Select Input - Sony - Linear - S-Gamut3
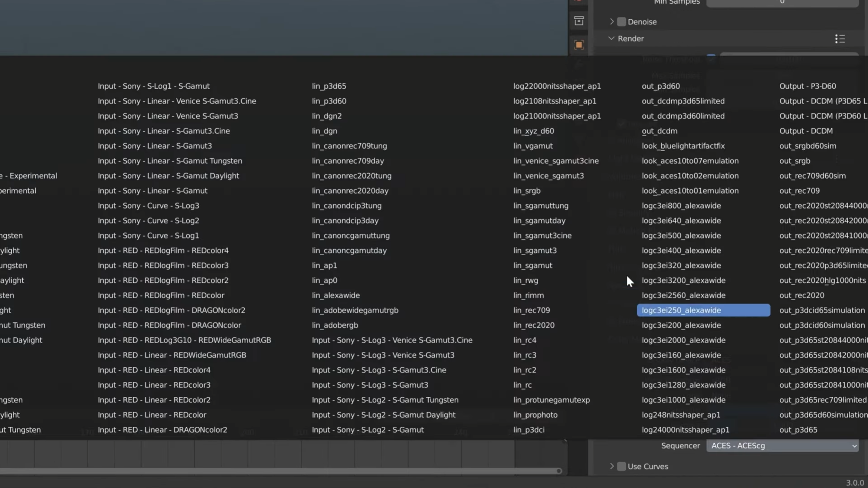The width and height of the screenshot is (868, 488). click(155, 146)
